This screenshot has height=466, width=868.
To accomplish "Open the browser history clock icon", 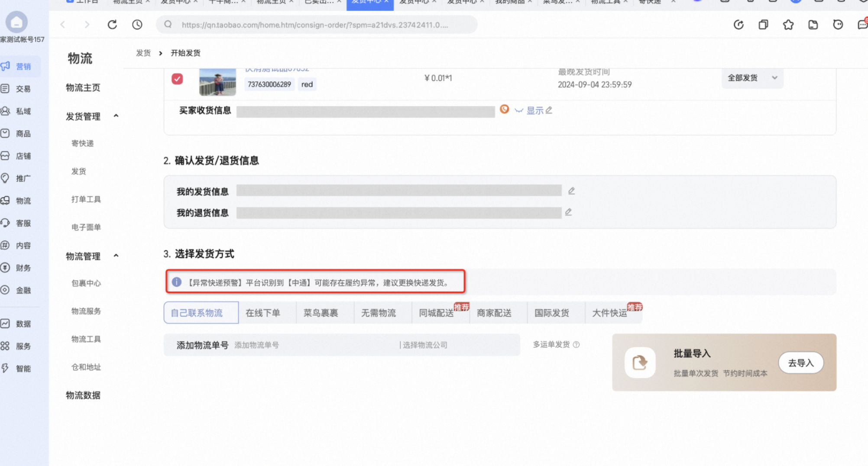I will pos(137,25).
